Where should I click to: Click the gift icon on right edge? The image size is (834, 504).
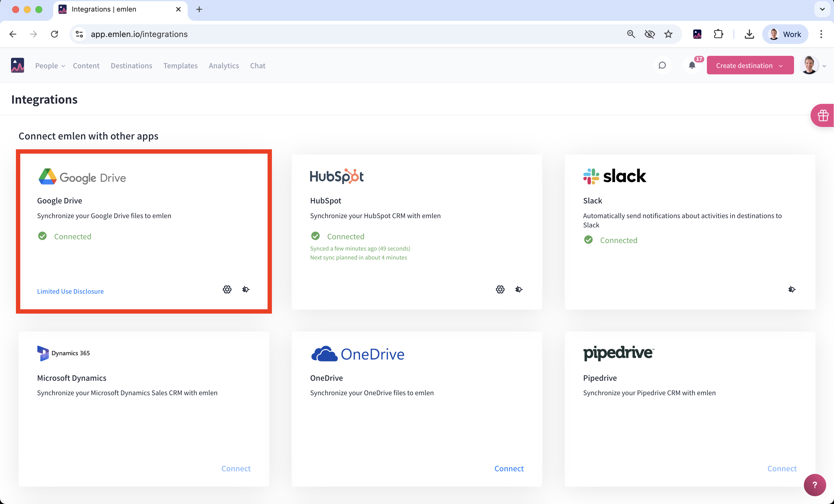pyautogui.click(x=823, y=115)
